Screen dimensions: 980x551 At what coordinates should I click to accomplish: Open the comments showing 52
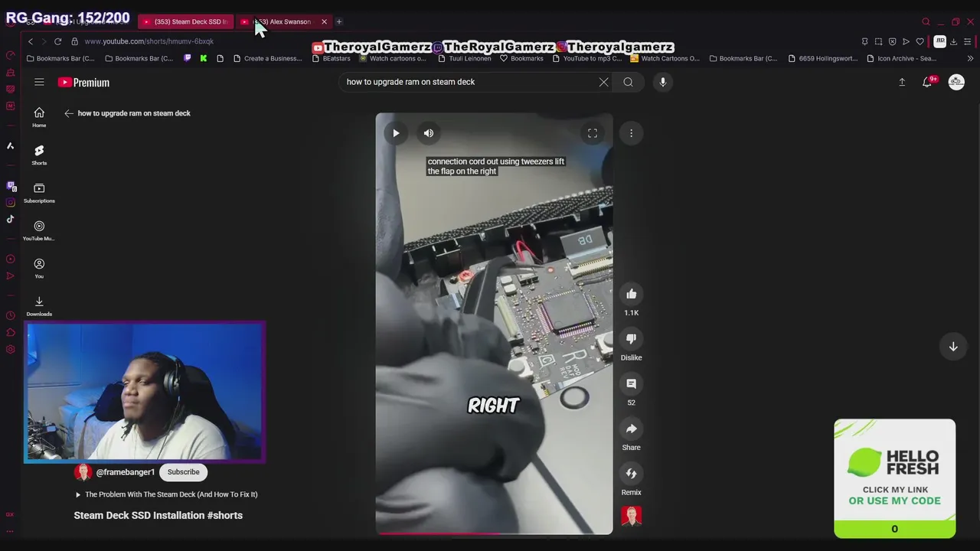tap(631, 383)
